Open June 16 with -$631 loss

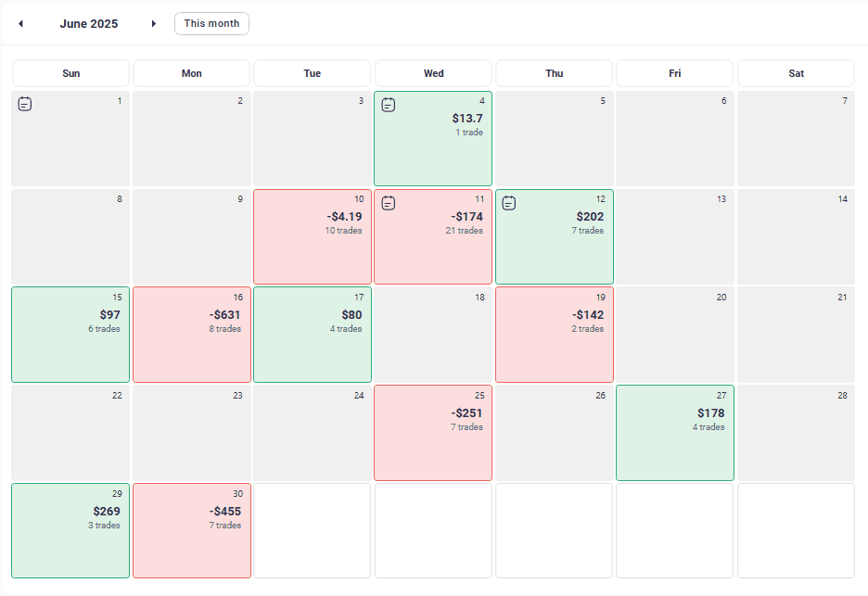(x=192, y=335)
